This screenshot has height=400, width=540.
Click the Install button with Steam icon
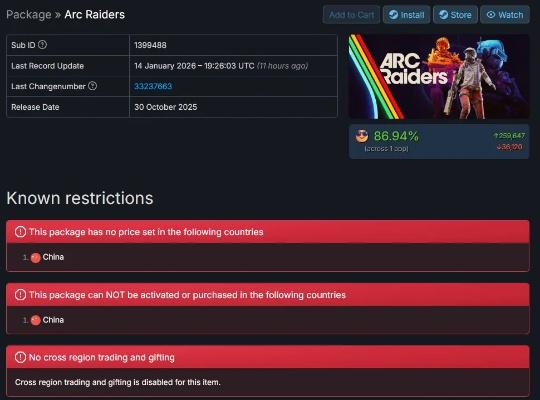tap(406, 15)
